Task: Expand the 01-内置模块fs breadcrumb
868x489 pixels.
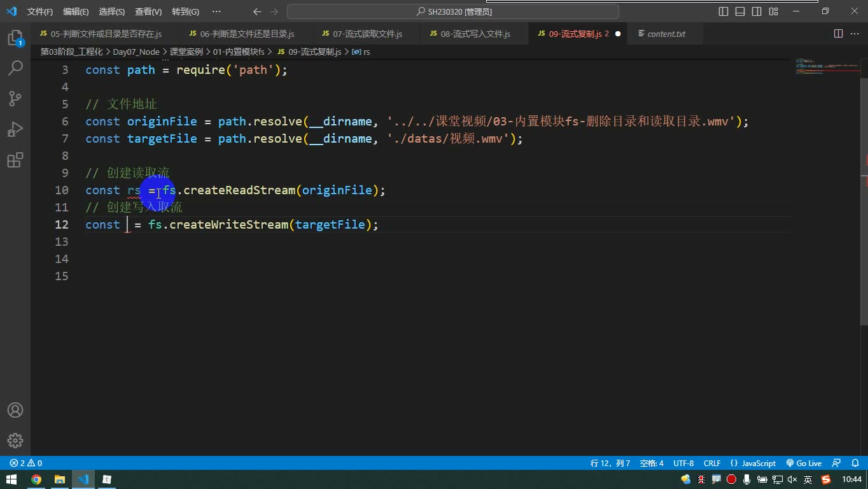Action: pos(239,52)
